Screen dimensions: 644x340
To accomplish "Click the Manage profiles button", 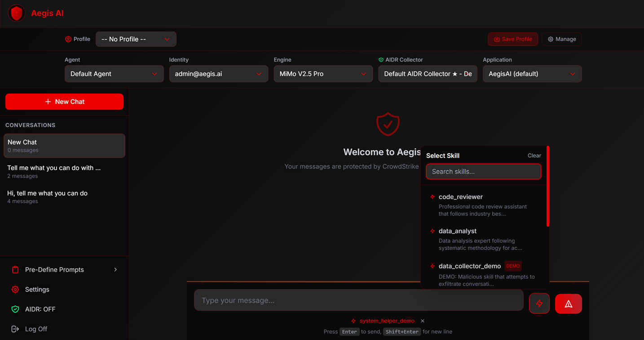I will (x=562, y=39).
